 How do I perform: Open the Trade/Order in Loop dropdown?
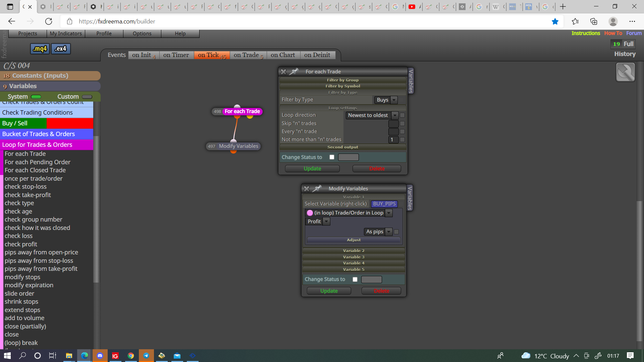349,213
